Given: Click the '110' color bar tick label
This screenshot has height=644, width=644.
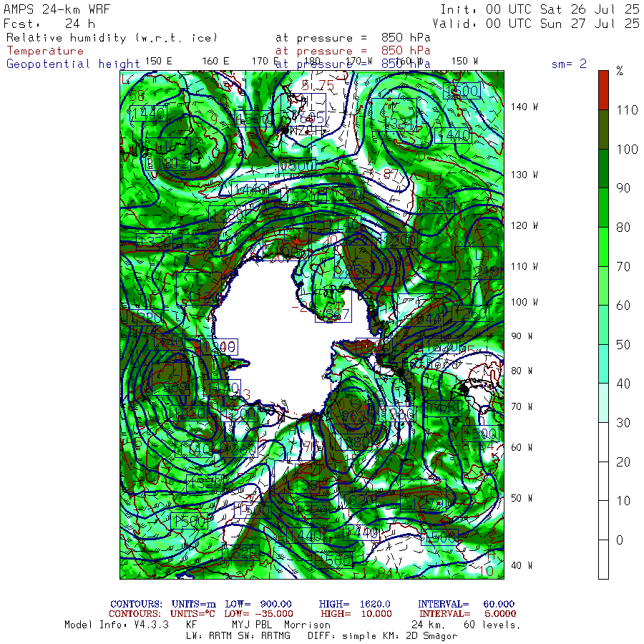Looking at the screenshot, I should (x=627, y=110).
